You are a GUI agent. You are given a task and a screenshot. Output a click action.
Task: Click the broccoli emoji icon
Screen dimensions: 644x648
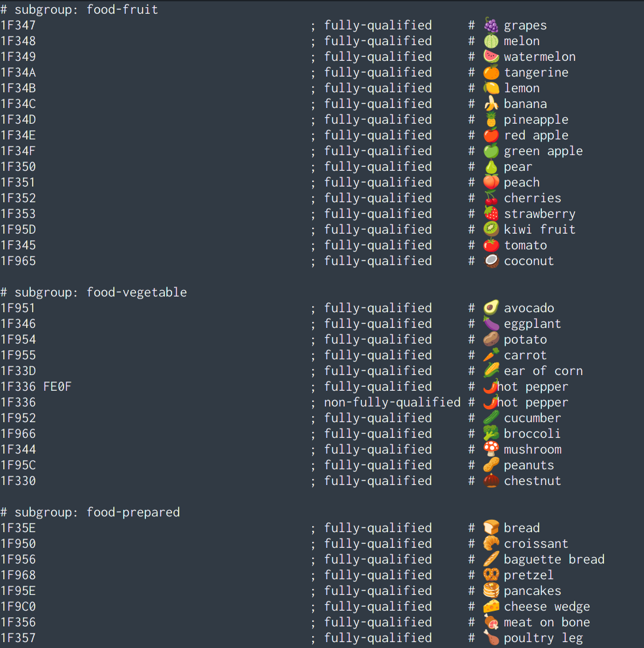point(491,433)
